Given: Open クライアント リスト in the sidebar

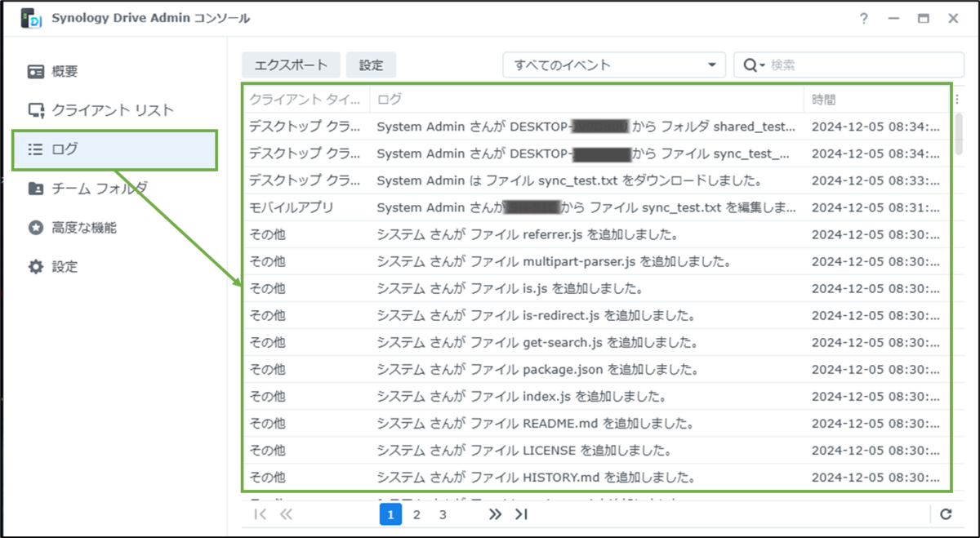Looking at the screenshot, I should point(114,110).
